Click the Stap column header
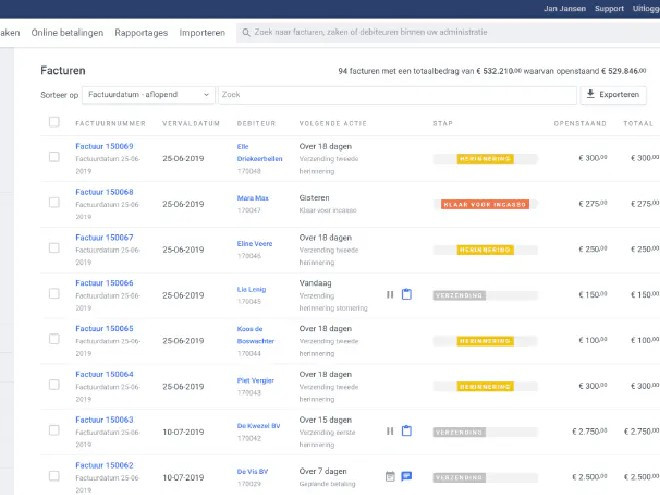The height and width of the screenshot is (495, 660). [x=443, y=123]
